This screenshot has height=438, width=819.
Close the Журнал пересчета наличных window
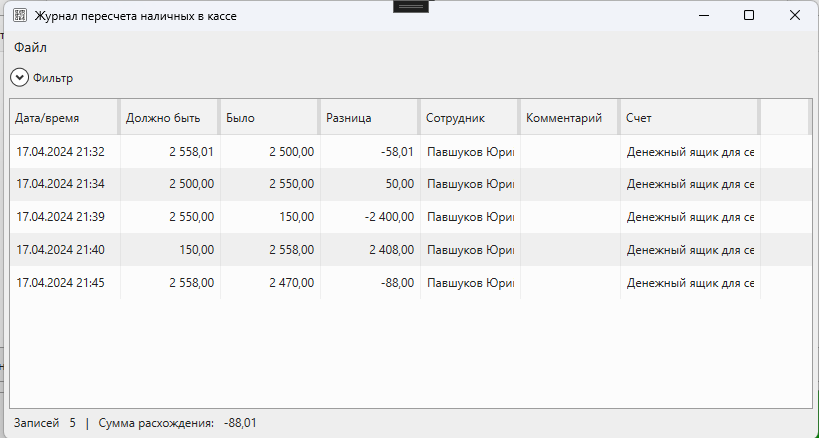(x=795, y=16)
